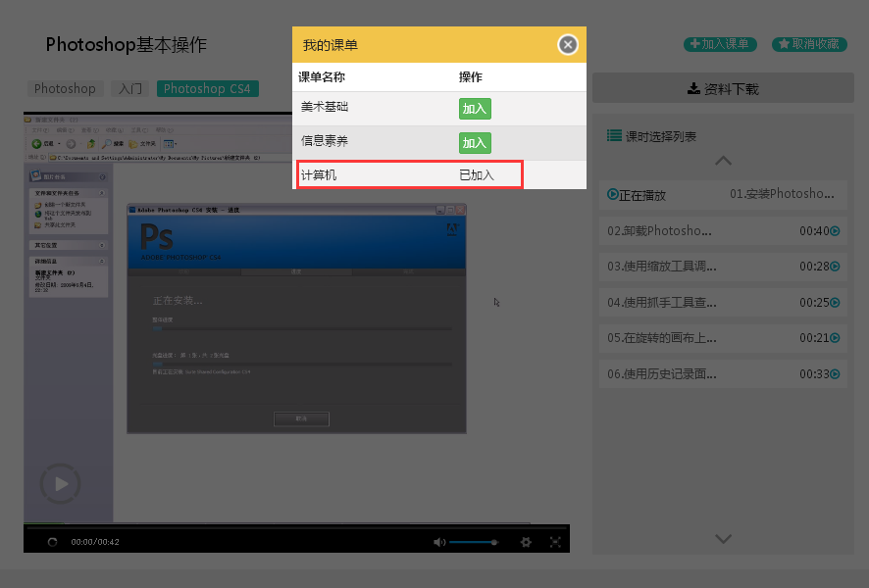Screen dimensions: 869x588
Task: Play lesson 02.卸载Photosho...
Action: point(723,231)
